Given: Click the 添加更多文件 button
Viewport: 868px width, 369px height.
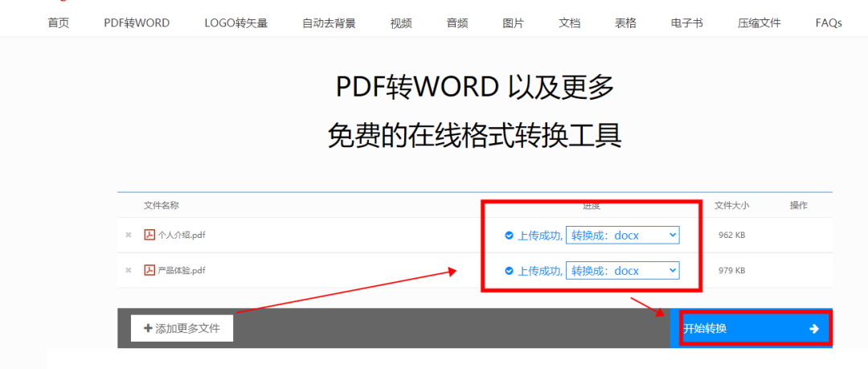Looking at the screenshot, I should click(182, 328).
